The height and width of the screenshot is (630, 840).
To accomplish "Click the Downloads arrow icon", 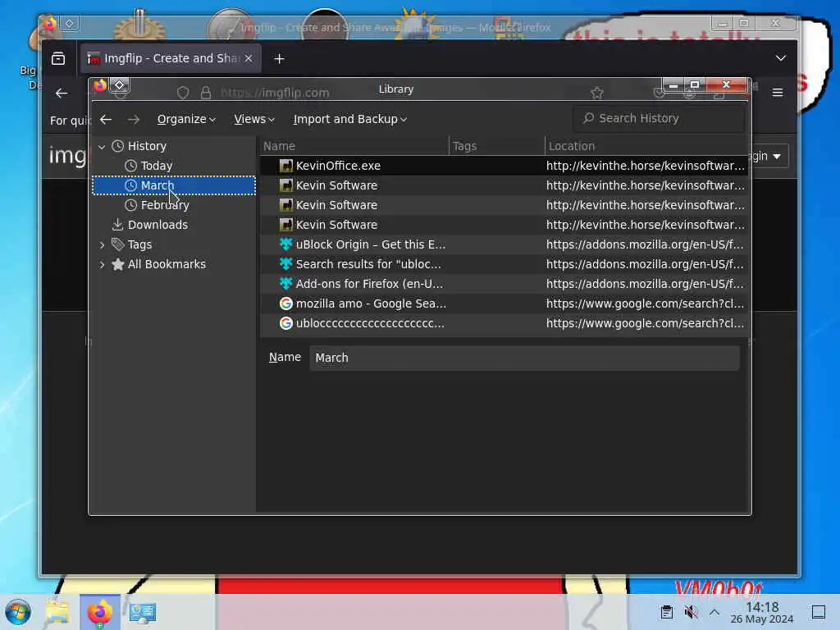I will coord(117,225).
